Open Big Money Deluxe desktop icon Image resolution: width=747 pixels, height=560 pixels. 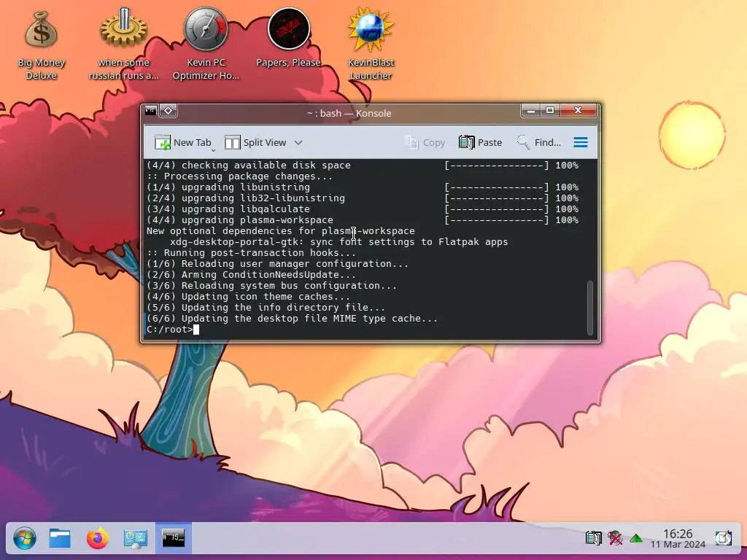[x=41, y=44]
